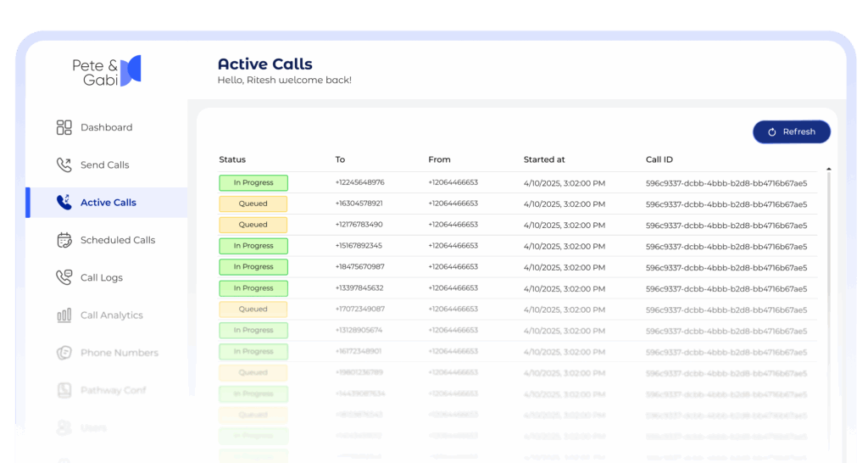Click the Pete & Gabi logo
The width and height of the screenshot is (868, 463).
(x=107, y=71)
